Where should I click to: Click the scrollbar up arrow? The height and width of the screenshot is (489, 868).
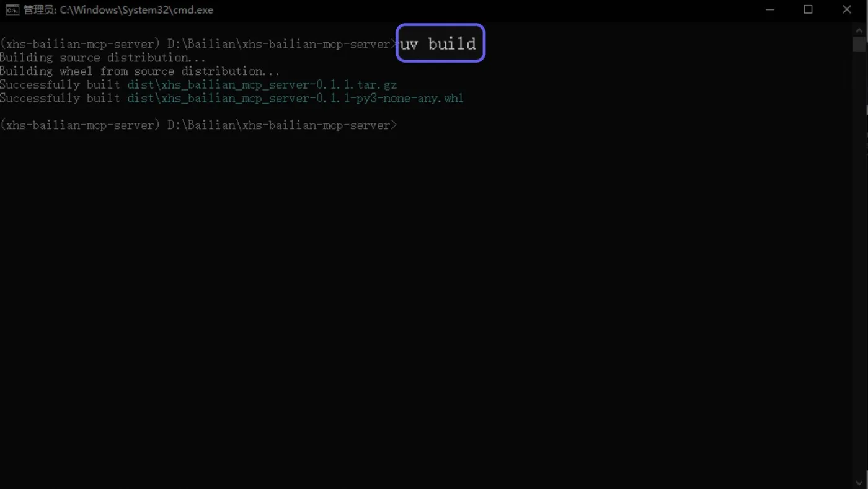[x=859, y=30]
